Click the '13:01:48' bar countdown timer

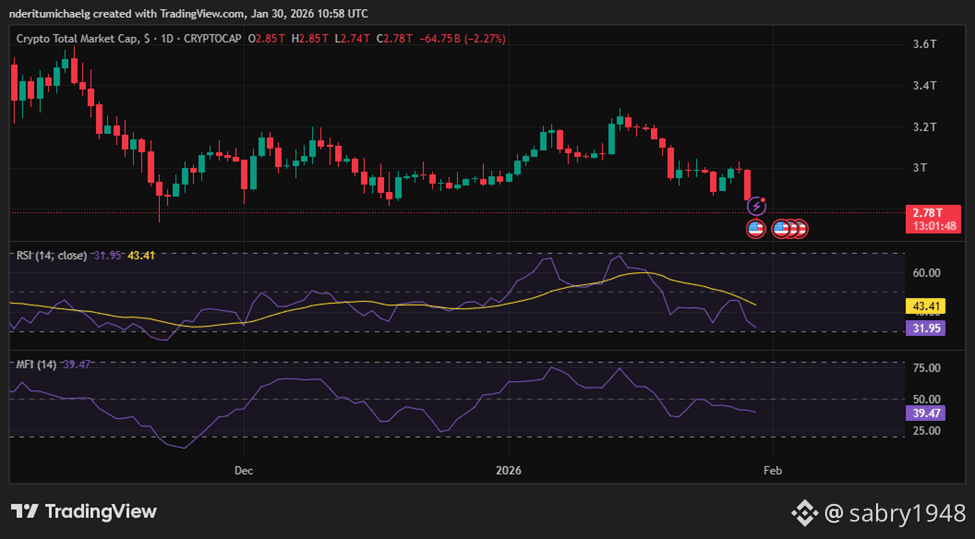pos(933,226)
